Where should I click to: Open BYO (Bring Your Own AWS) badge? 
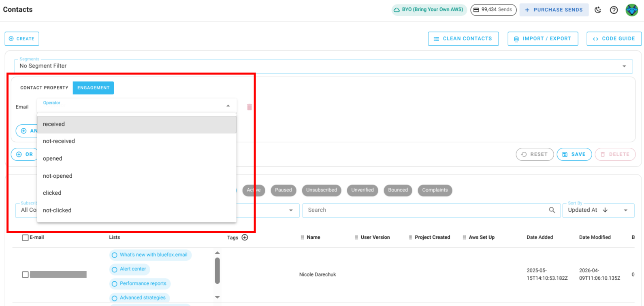coord(429,10)
